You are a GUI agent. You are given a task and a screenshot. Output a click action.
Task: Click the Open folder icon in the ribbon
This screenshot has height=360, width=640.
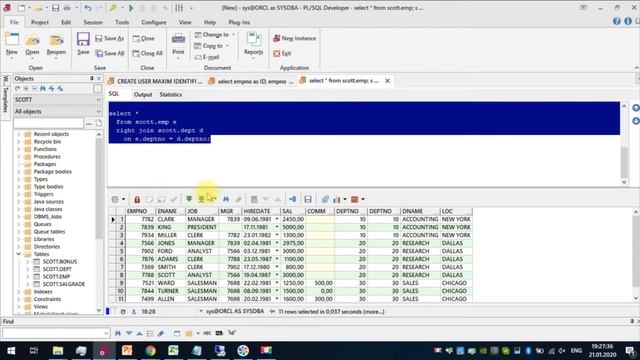pos(32,41)
